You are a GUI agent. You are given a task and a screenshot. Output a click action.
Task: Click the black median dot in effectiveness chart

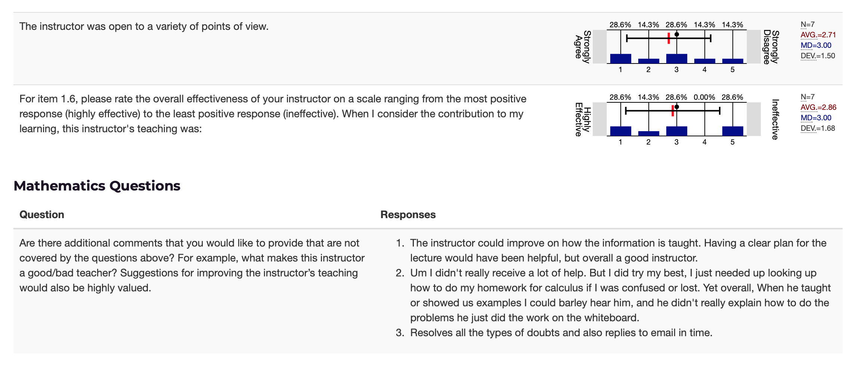tap(676, 107)
